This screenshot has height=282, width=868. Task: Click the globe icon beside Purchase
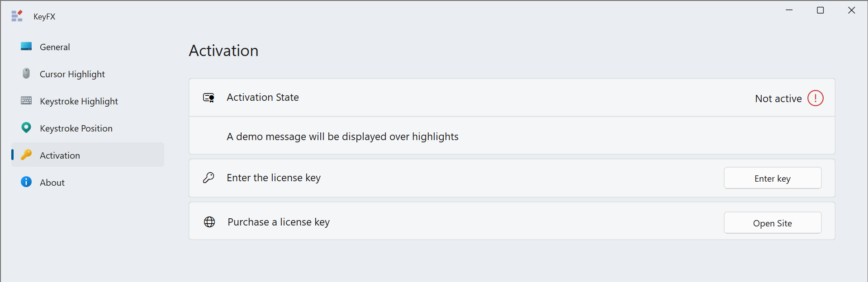(209, 222)
